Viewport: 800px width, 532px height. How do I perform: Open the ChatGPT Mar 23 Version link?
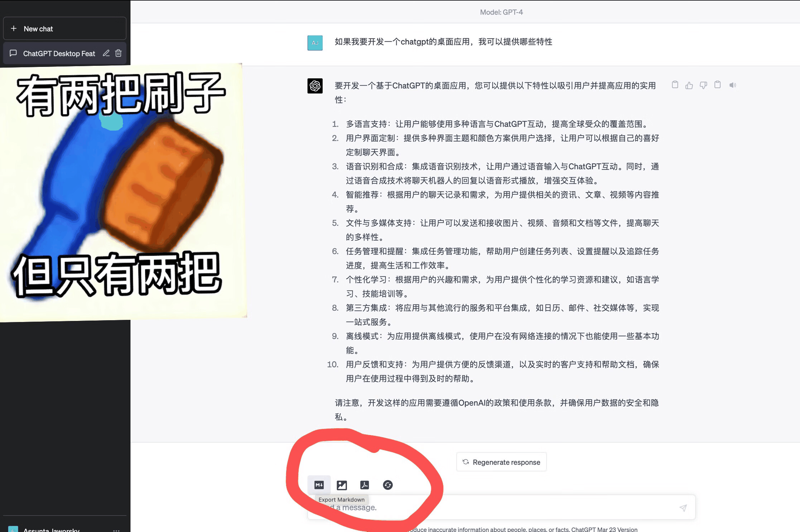(604, 529)
